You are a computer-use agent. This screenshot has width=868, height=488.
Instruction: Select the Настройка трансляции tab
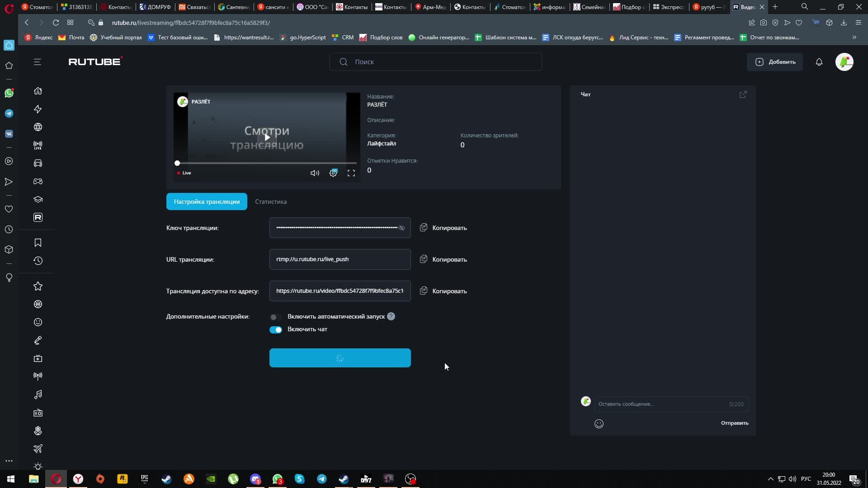[x=207, y=202]
